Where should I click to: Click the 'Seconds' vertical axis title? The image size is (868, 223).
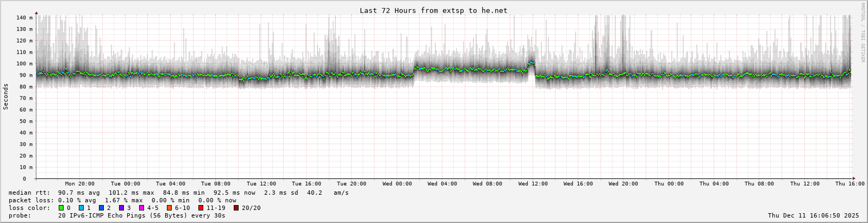[x=6, y=96]
